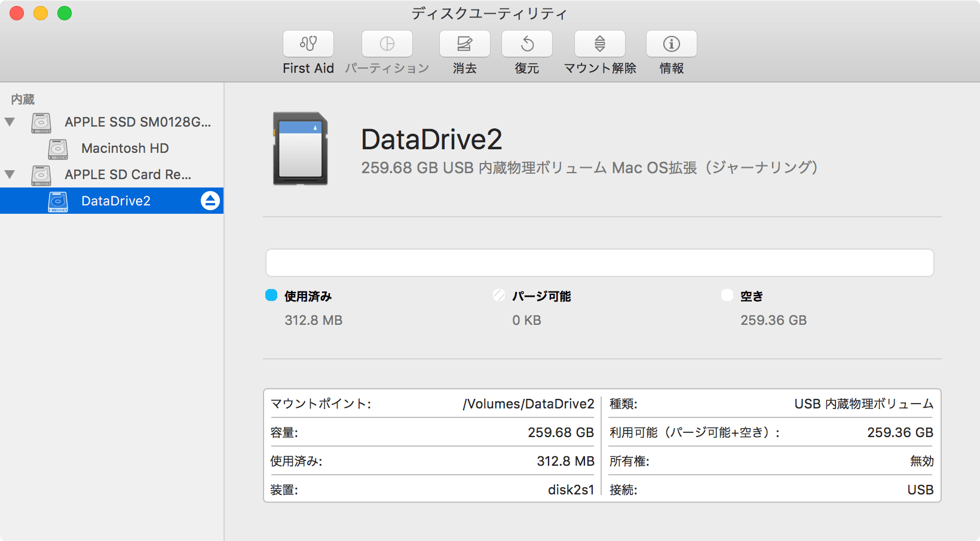Click the green zoom window button

[65, 13]
